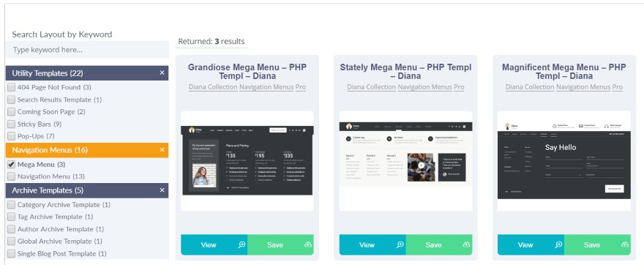Open Navigation Menus tag on Stately Mega Menu
The height and width of the screenshot is (265, 644).
click(x=424, y=87)
